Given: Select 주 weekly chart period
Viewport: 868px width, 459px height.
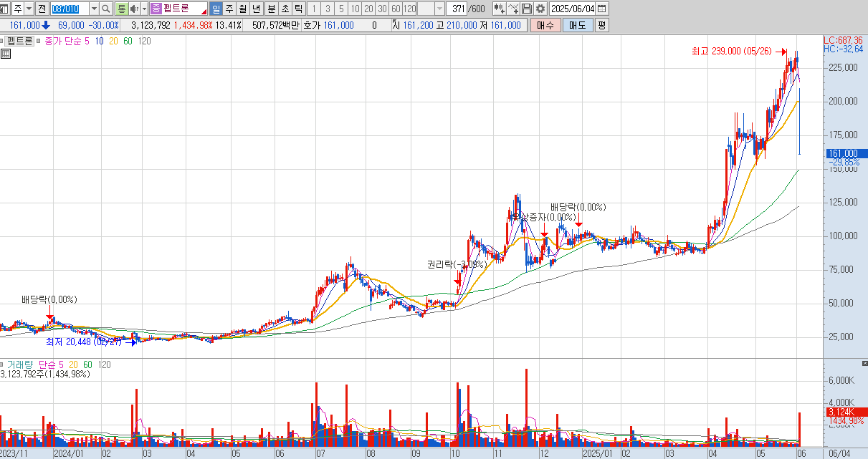Looking at the screenshot, I should tap(229, 9).
